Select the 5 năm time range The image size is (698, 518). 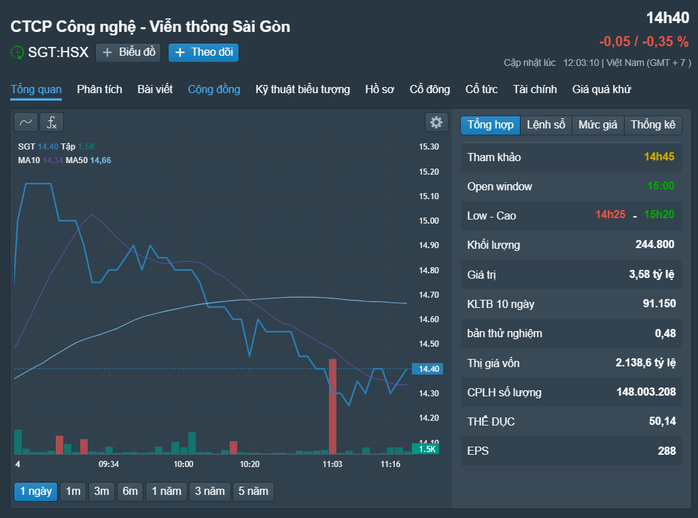pos(253,492)
